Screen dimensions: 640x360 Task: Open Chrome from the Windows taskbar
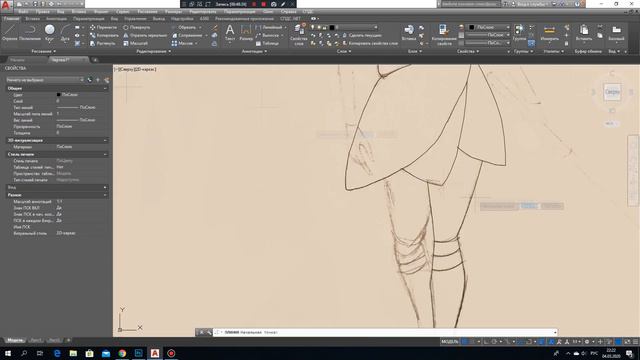coord(122,353)
